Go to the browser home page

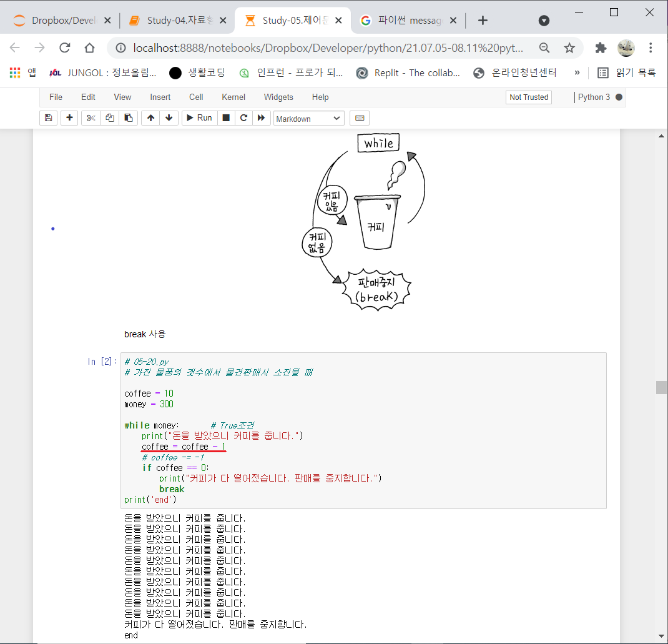point(89,47)
